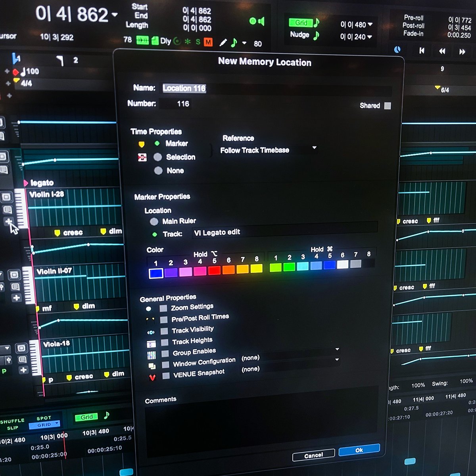This screenshot has width=476, height=476.
Task: Select SPOT edit mode
Action: click(44, 418)
